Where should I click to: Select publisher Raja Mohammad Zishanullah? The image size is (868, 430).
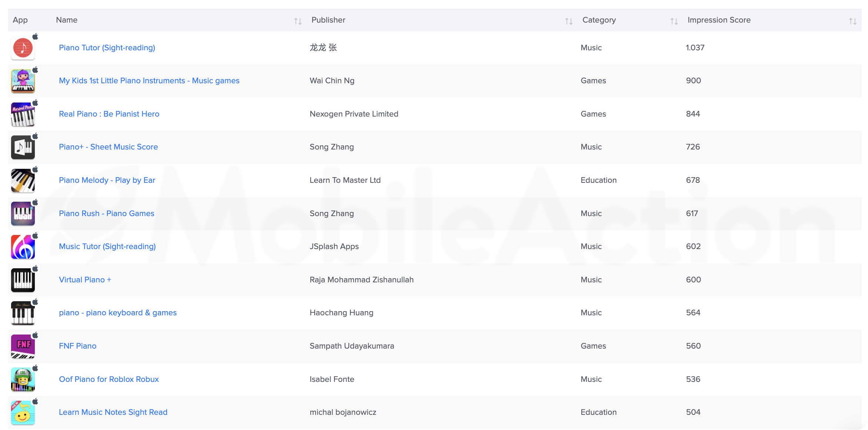pyautogui.click(x=362, y=280)
